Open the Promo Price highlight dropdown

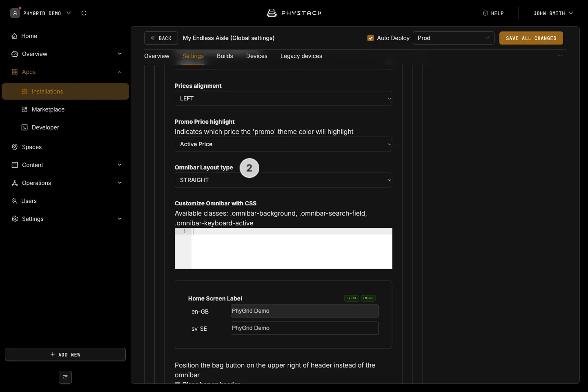click(x=283, y=144)
